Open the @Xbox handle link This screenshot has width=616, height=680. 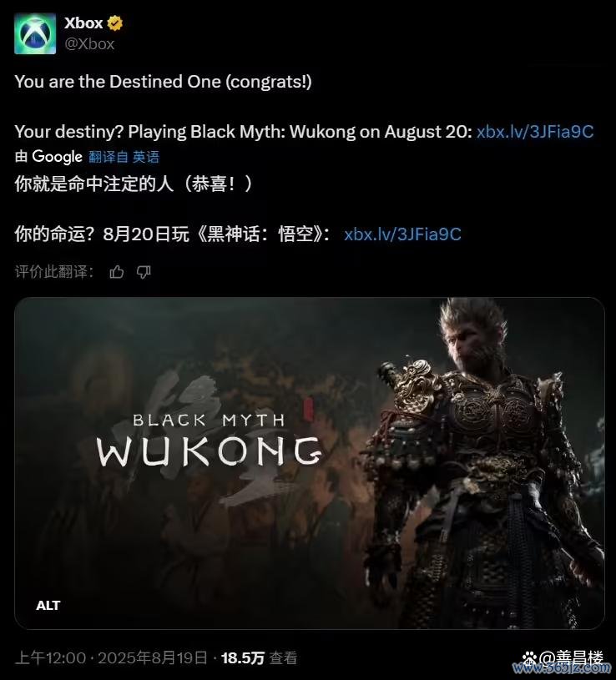(x=89, y=43)
